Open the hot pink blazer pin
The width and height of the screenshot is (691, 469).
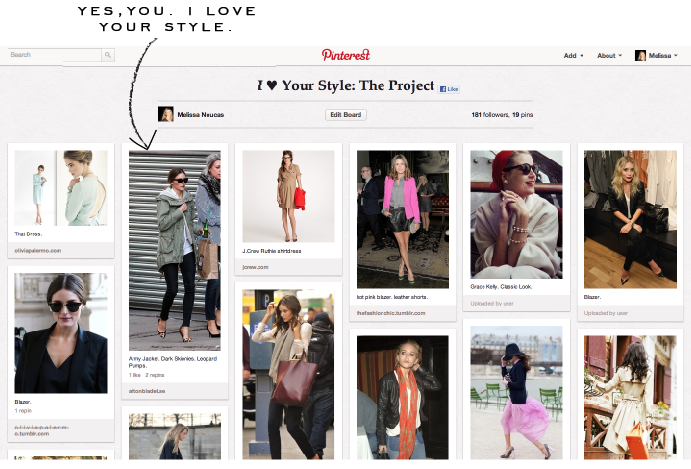(403, 219)
